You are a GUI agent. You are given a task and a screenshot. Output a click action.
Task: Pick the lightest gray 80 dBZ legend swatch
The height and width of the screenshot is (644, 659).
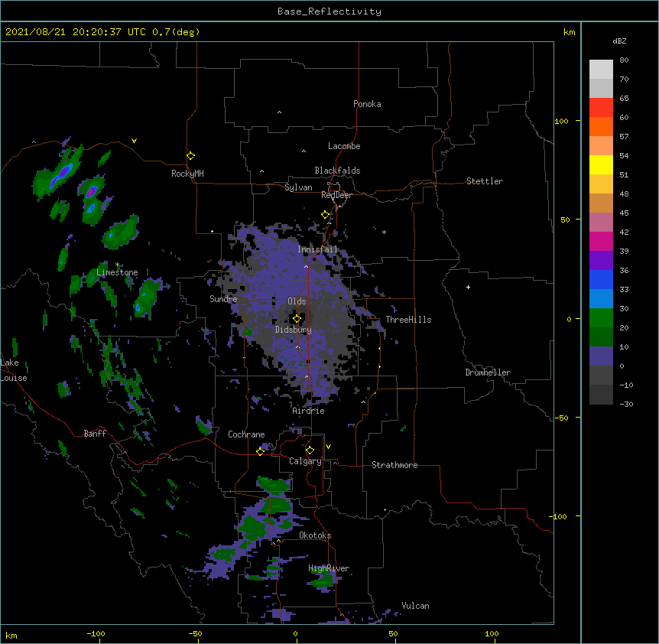601,70
